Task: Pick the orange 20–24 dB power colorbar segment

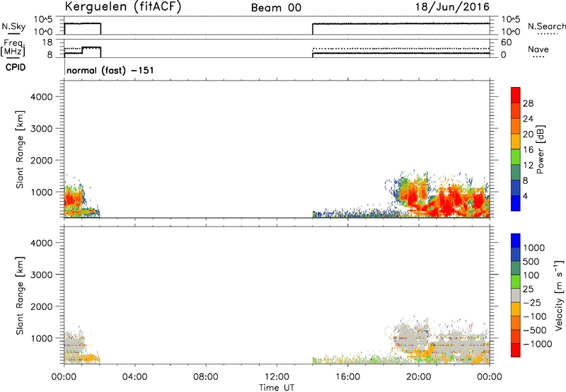Action: click(x=516, y=127)
